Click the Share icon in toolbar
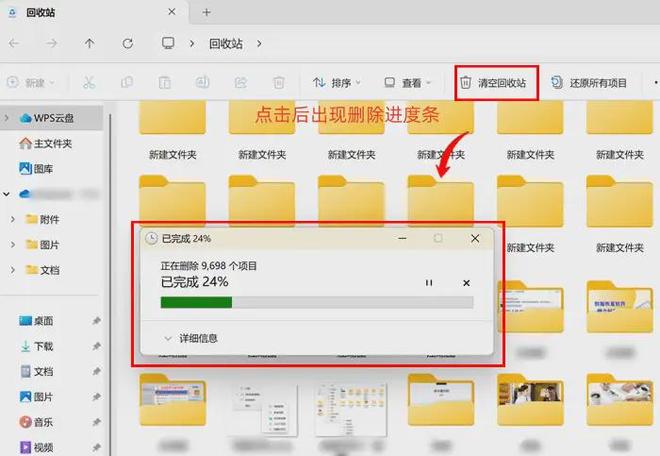 click(x=241, y=83)
